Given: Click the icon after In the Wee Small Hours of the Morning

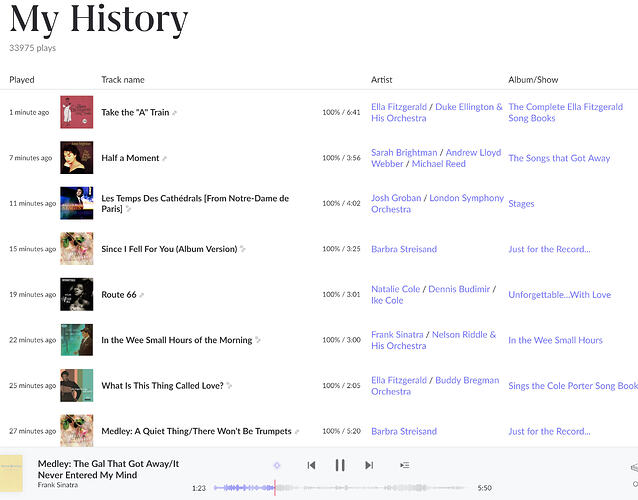Looking at the screenshot, I should point(258,340).
